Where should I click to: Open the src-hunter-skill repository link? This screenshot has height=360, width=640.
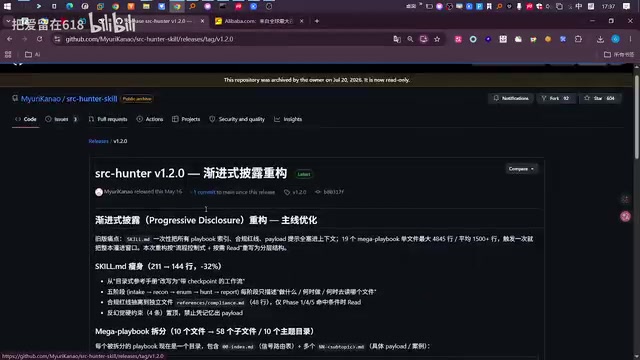[92, 99]
